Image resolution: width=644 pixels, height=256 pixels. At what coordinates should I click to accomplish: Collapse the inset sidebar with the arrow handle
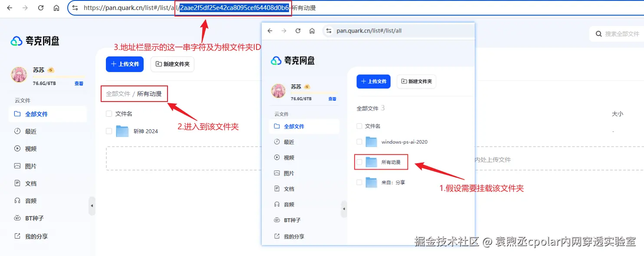tap(344, 209)
